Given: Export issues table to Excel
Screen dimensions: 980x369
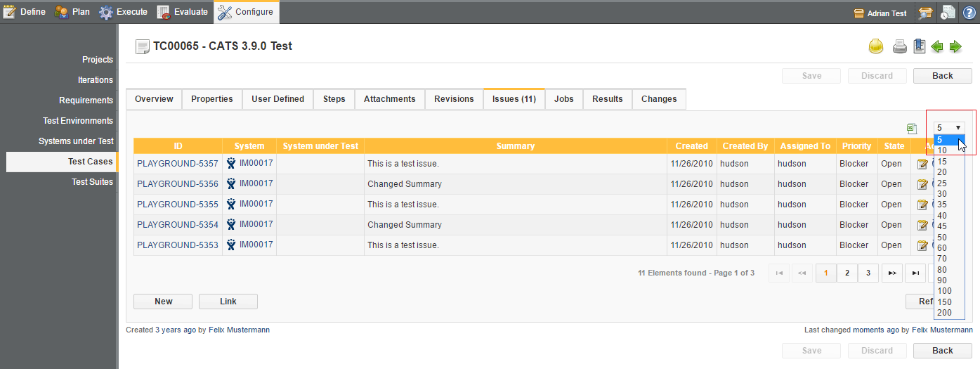Looking at the screenshot, I should pyautogui.click(x=912, y=129).
